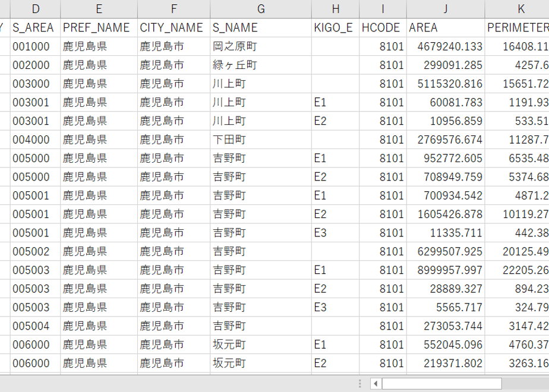
Task: Select column F header
Action: point(174,9)
